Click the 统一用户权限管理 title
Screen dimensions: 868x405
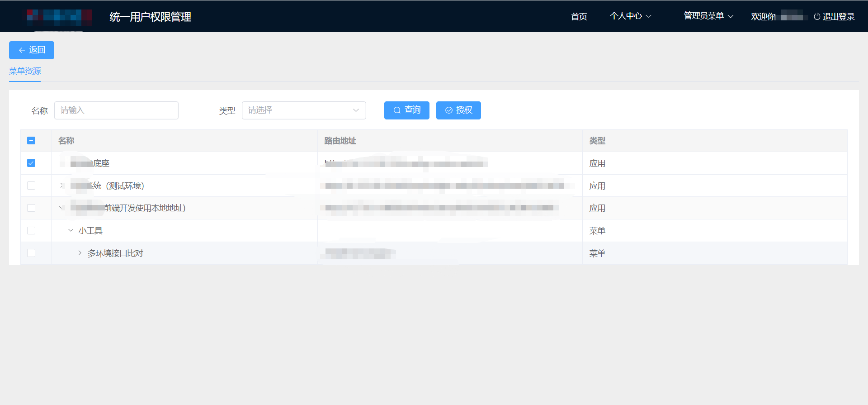tap(151, 17)
